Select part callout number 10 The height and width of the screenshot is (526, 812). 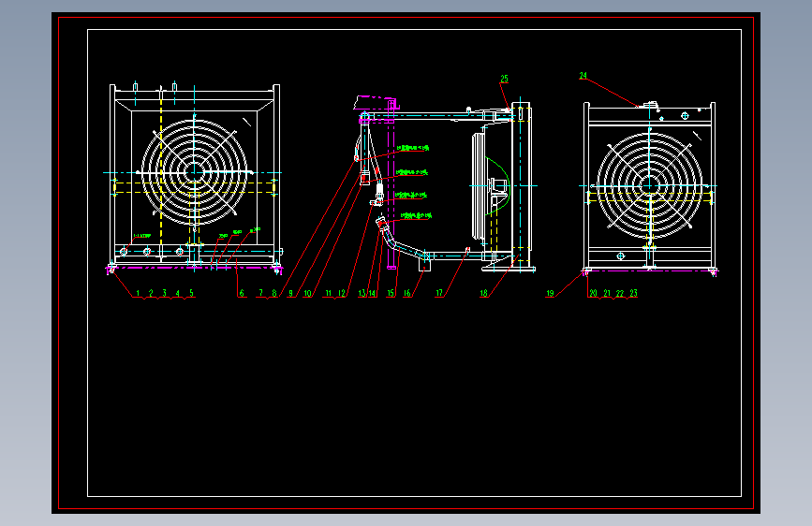307,293
